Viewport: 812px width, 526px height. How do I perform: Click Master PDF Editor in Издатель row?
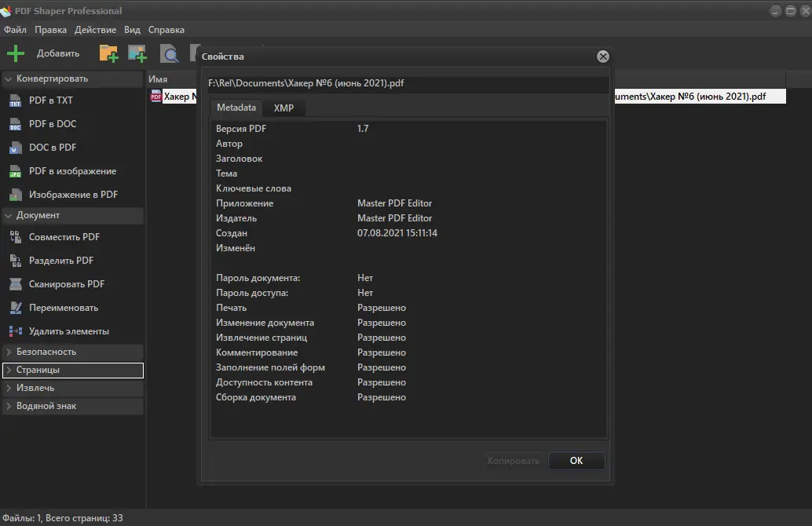pyautogui.click(x=394, y=218)
